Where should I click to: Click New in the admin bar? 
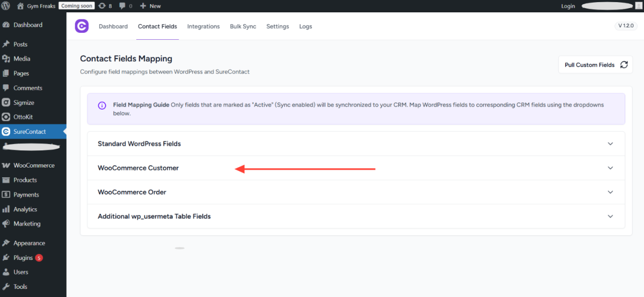[x=150, y=6]
